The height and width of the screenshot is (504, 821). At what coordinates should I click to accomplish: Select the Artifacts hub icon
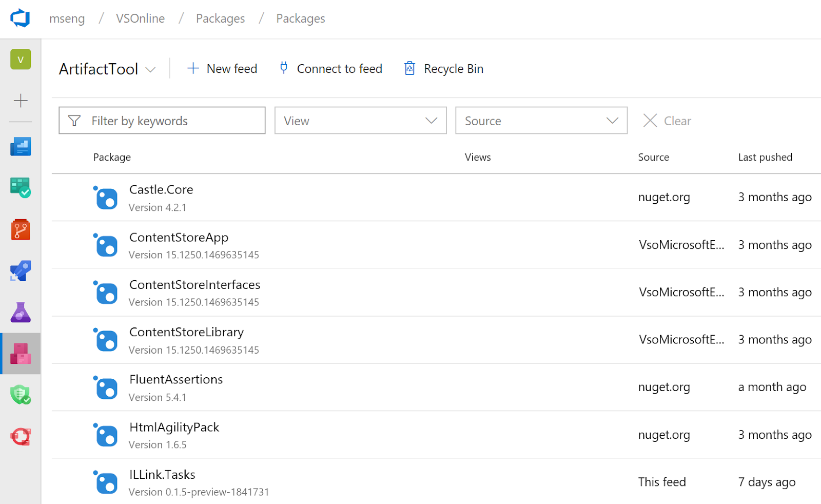click(x=21, y=354)
